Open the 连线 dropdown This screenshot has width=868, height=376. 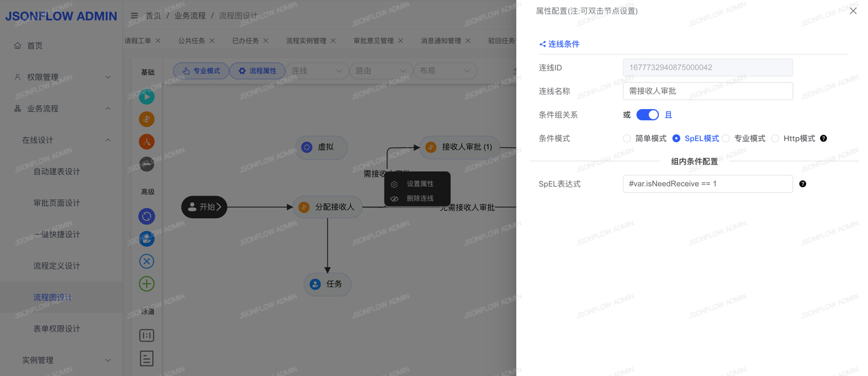point(317,71)
